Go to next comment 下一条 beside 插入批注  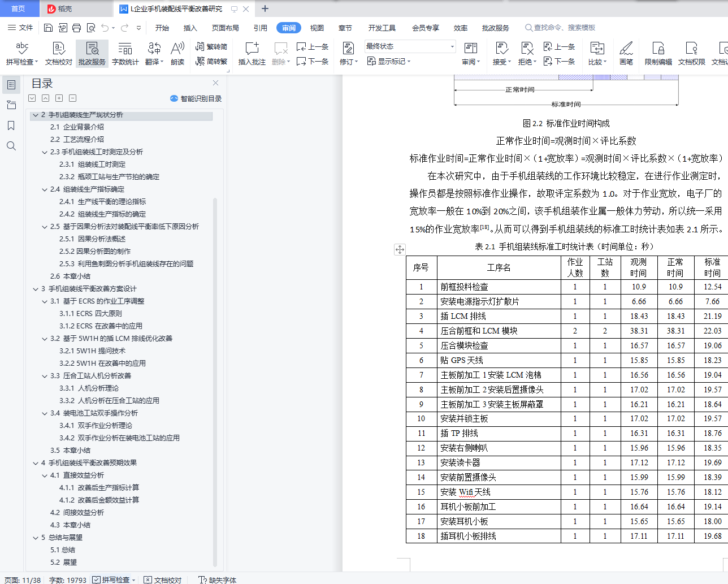[x=313, y=62]
